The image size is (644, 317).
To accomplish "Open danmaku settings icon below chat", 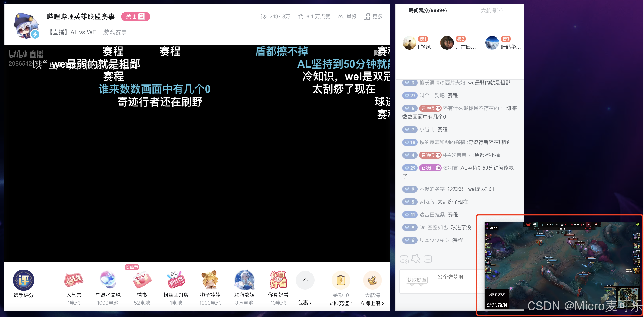I will point(404,259).
